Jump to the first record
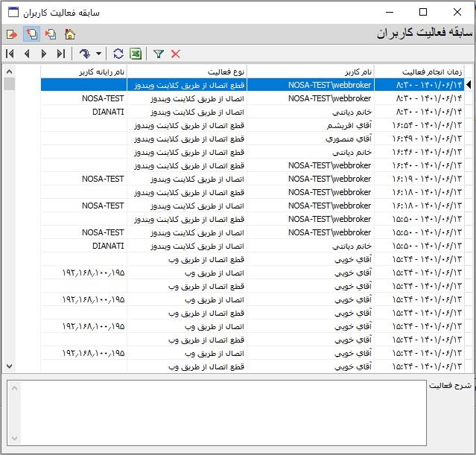 [10, 54]
